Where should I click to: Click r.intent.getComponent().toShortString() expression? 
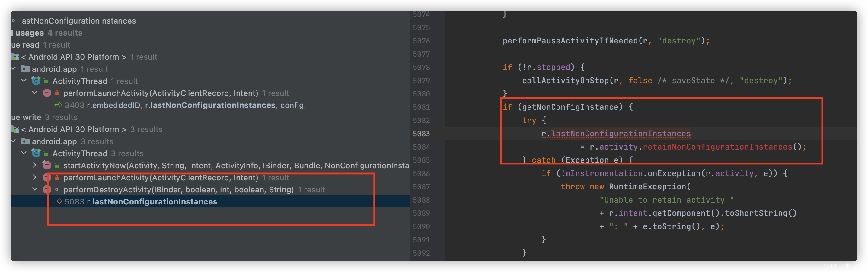click(x=703, y=213)
